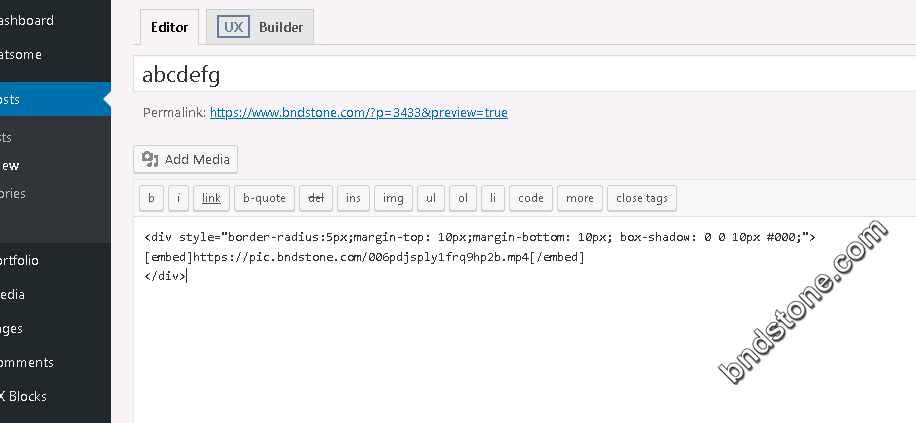Click the 'i' italic quicktag button
This screenshot has height=423, width=916.
click(x=178, y=198)
